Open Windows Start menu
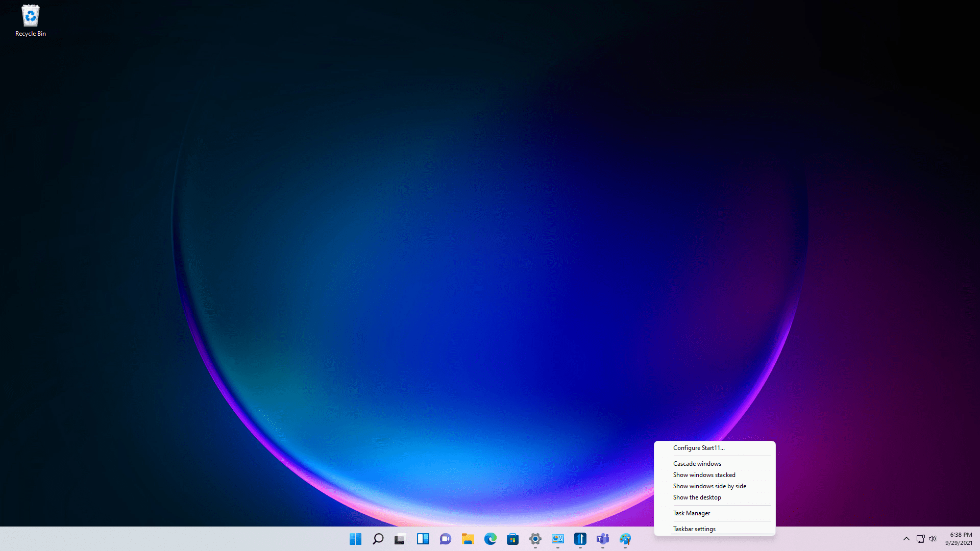 (355, 538)
